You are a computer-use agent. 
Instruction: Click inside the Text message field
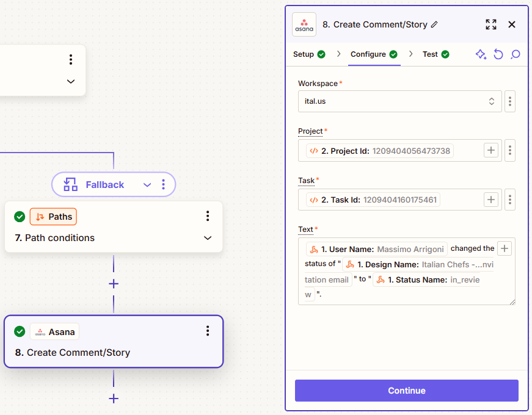tap(406, 271)
